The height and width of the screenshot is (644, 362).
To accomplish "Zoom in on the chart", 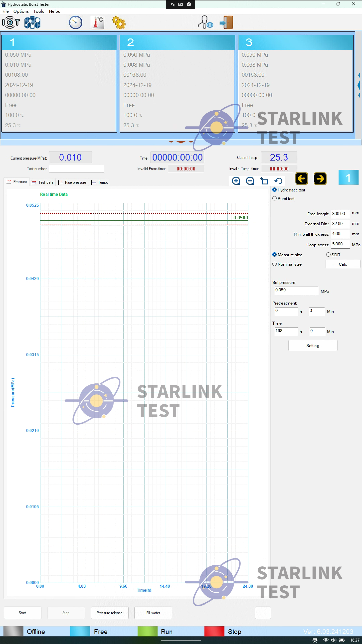I will click(236, 181).
